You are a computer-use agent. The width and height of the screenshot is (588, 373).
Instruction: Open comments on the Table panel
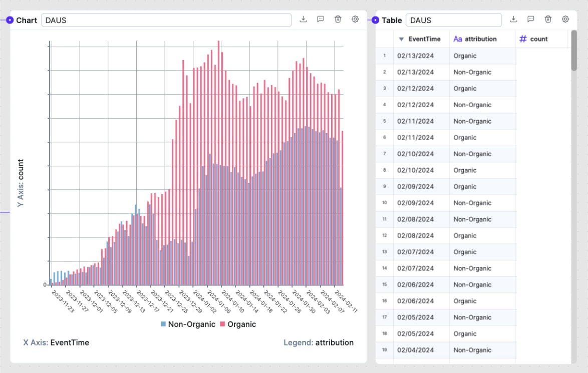pyautogui.click(x=531, y=19)
